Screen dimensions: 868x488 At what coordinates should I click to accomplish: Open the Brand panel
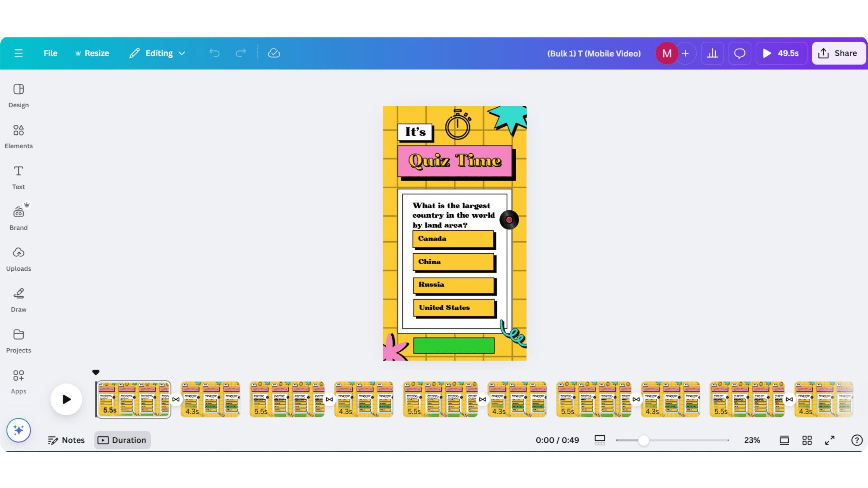18,218
